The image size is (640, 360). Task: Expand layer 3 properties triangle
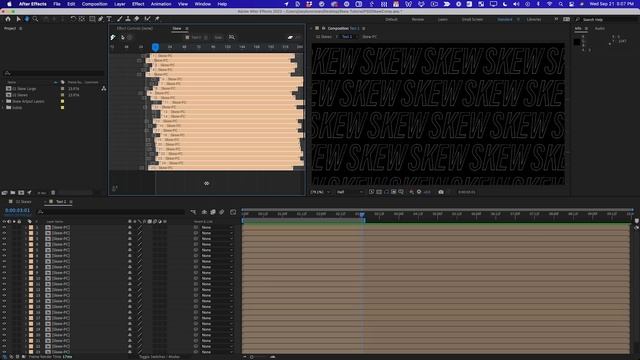pyautogui.click(x=26, y=239)
